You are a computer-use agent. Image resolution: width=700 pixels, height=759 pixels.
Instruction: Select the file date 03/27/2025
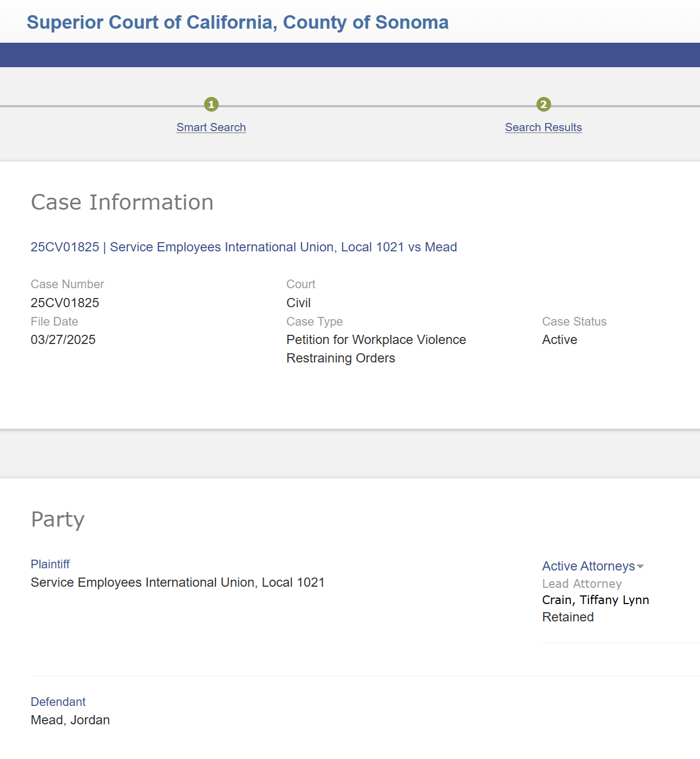click(x=63, y=340)
